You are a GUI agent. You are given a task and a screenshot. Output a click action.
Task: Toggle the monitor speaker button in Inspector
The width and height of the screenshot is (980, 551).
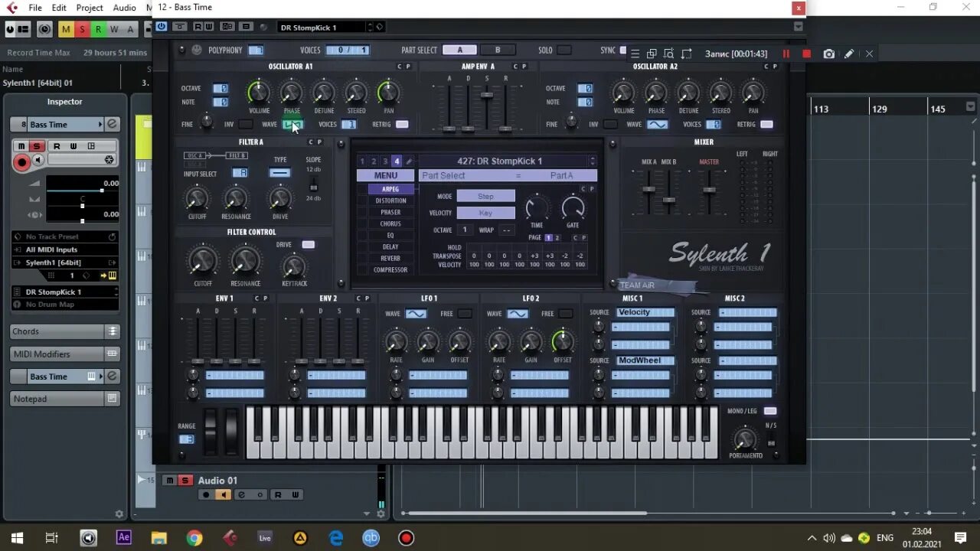[x=39, y=161]
